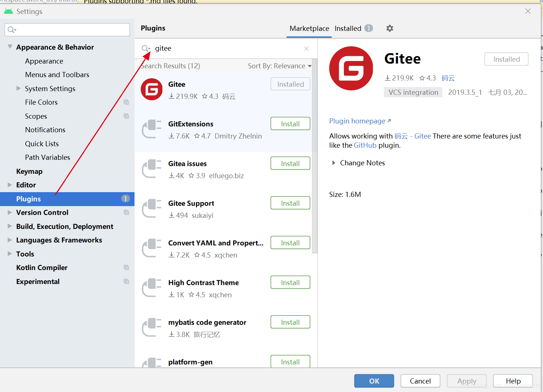The width and height of the screenshot is (543, 392).
Task: Click the Size: 1.6M text
Action: (345, 194)
